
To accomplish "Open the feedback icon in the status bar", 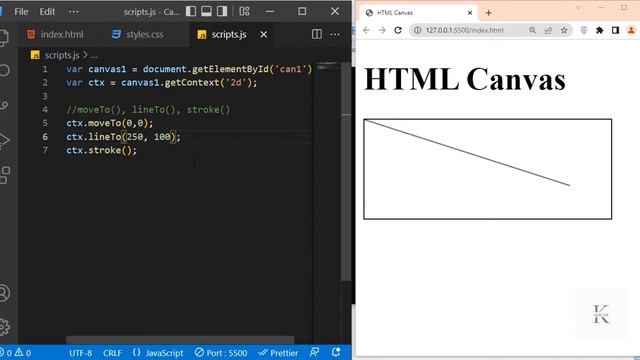I will [315, 353].
